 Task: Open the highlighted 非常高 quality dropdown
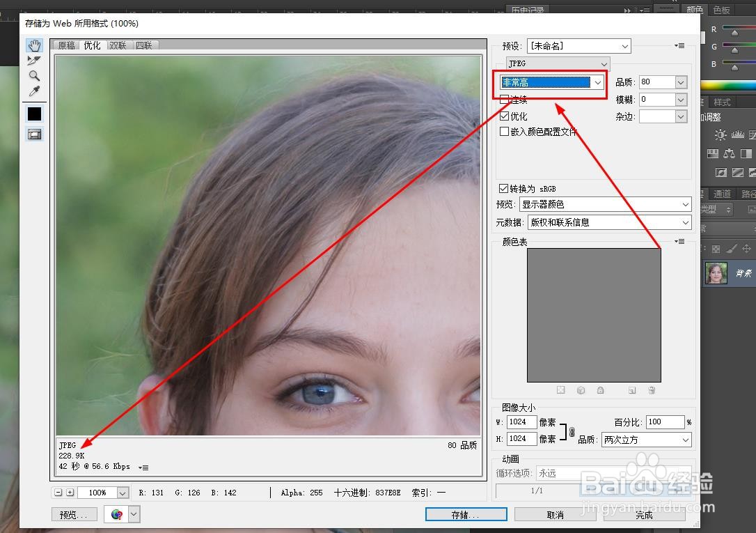(x=597, y=82)
